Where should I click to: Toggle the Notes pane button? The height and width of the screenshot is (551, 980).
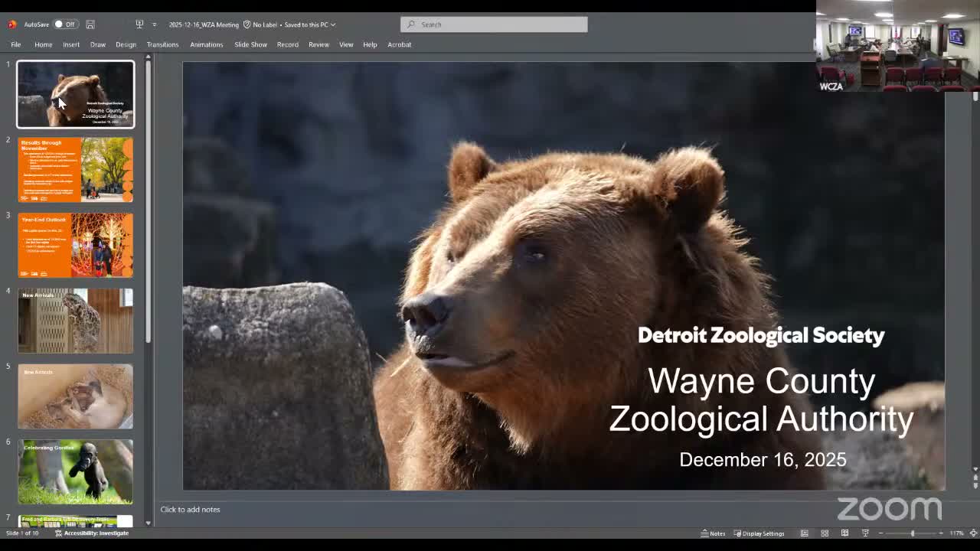pyautogui.click(x=713, y=533)
